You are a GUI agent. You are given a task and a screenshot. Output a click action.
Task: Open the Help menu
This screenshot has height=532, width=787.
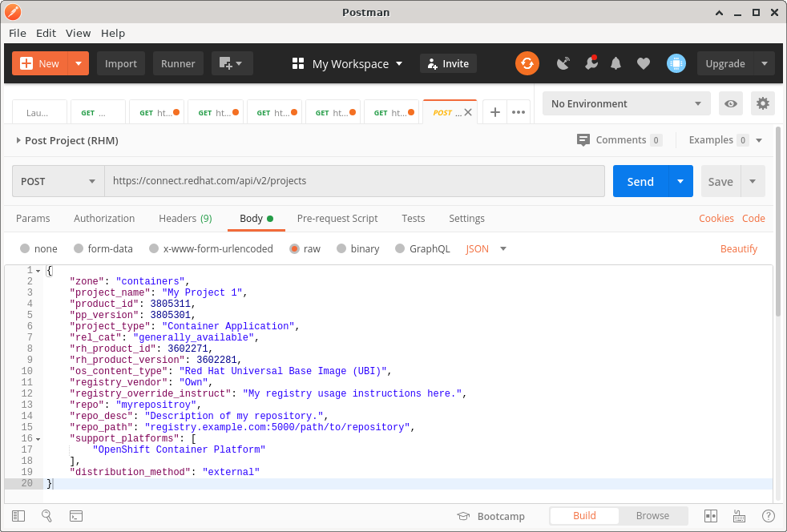113,33
